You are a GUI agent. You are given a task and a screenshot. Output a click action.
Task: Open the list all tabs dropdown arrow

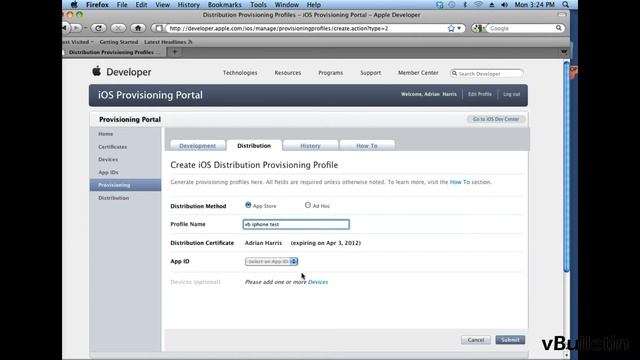click(564, 52)
